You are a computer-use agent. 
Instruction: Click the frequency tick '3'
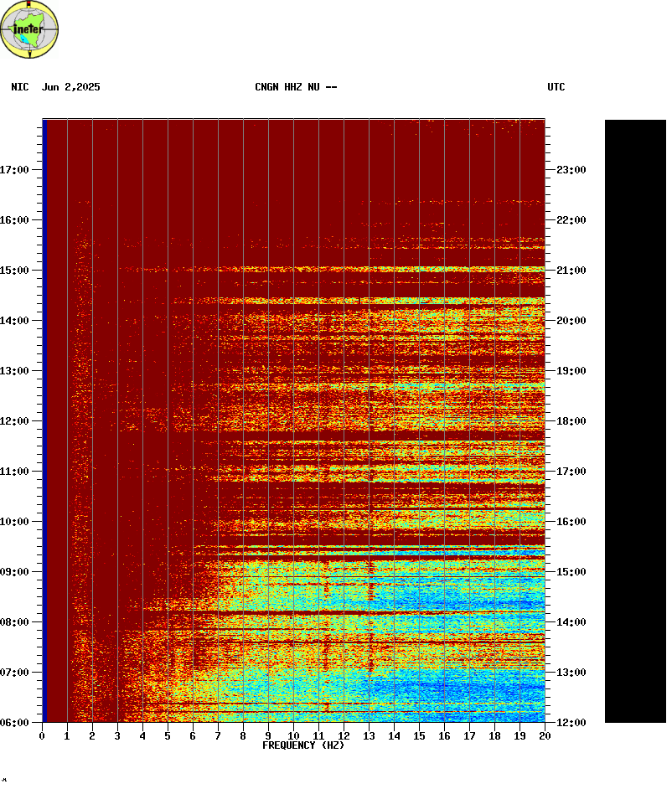tap(117, 736)
